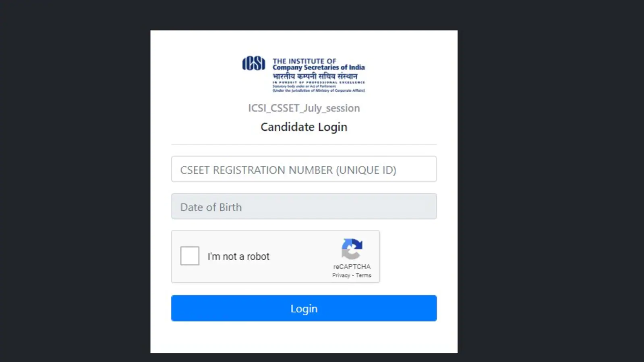Open the Date of Birth field
This screenshot has height=362, width=644.
[304, 206]
